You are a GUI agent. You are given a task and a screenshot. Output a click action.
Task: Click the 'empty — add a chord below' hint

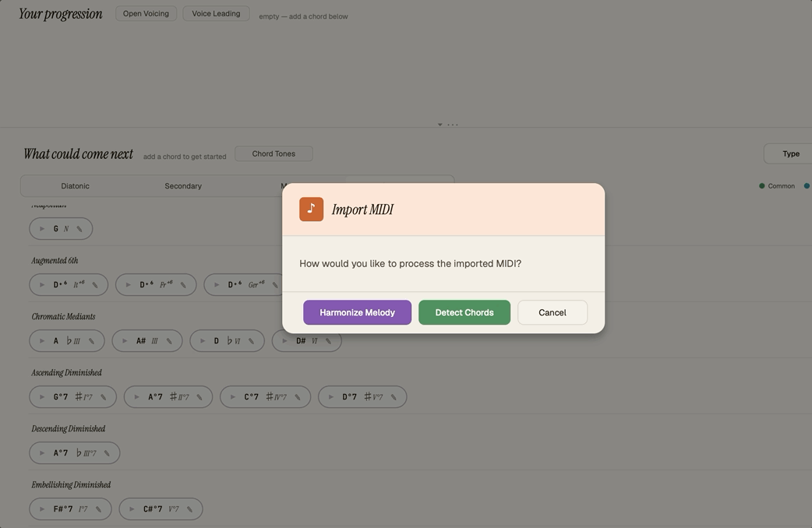(303, 16)
